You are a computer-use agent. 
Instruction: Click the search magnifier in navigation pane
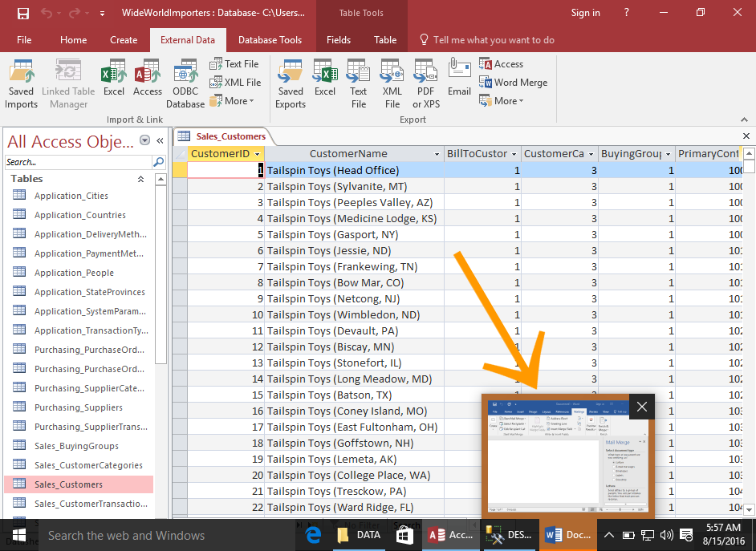coord(159,162)
